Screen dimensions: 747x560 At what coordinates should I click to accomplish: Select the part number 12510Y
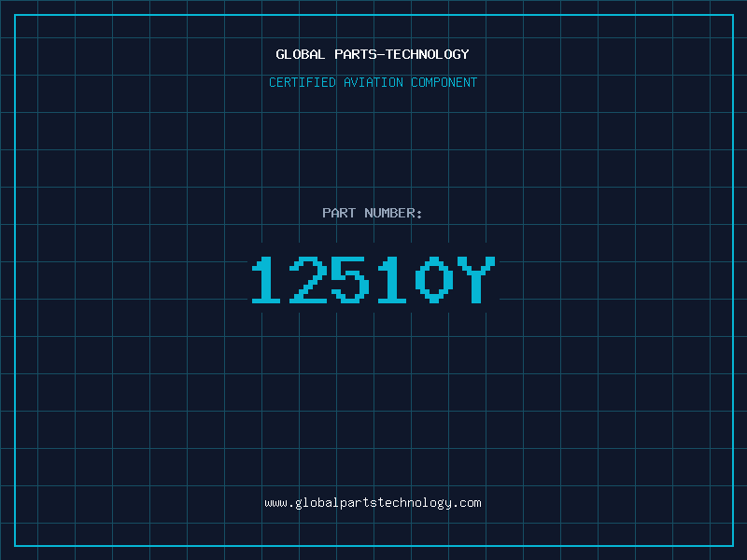click(373, 279)
